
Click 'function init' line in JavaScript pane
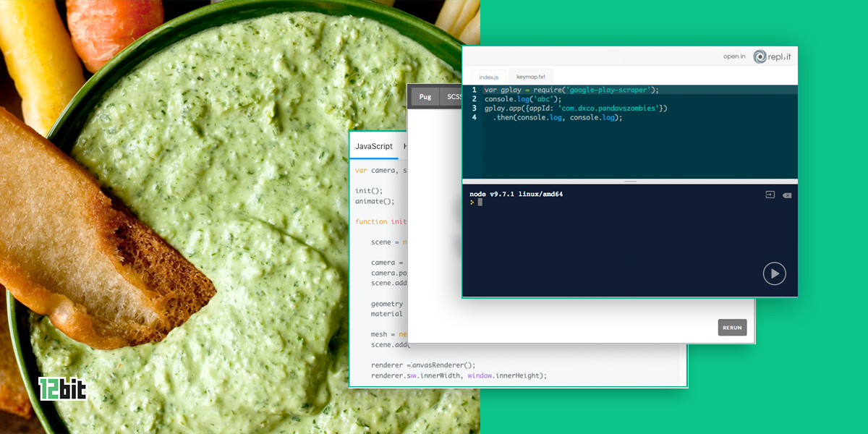point(381,221)
